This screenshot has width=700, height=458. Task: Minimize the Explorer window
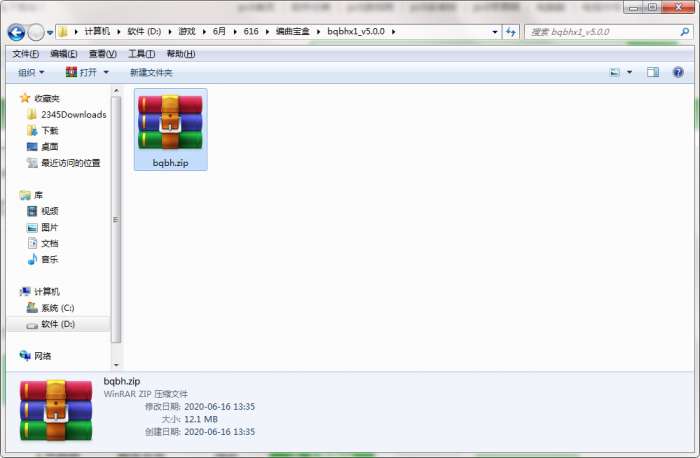point(633,7)
